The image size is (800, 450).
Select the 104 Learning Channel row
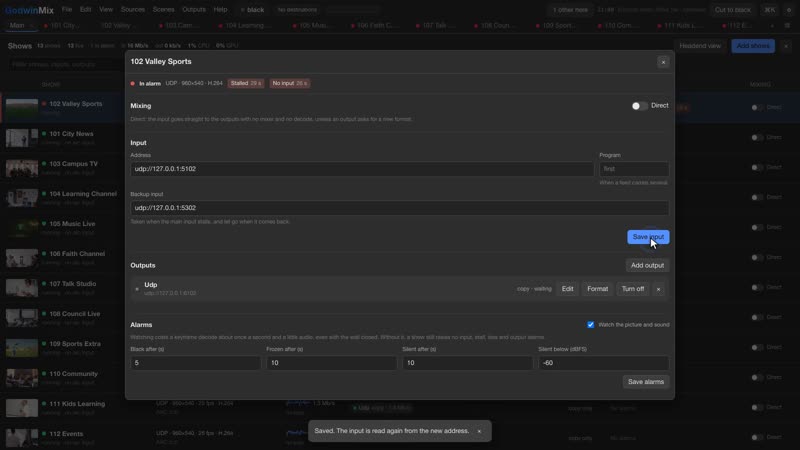[x=62, y=198]
